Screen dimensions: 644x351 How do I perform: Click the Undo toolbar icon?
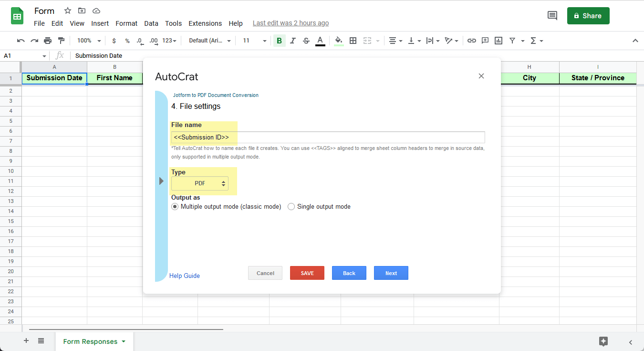pos(21,41)
